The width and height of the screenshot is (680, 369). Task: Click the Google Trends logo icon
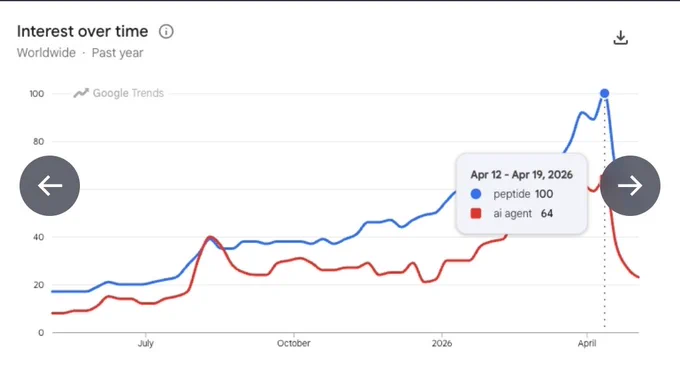(x=81, y=93)
